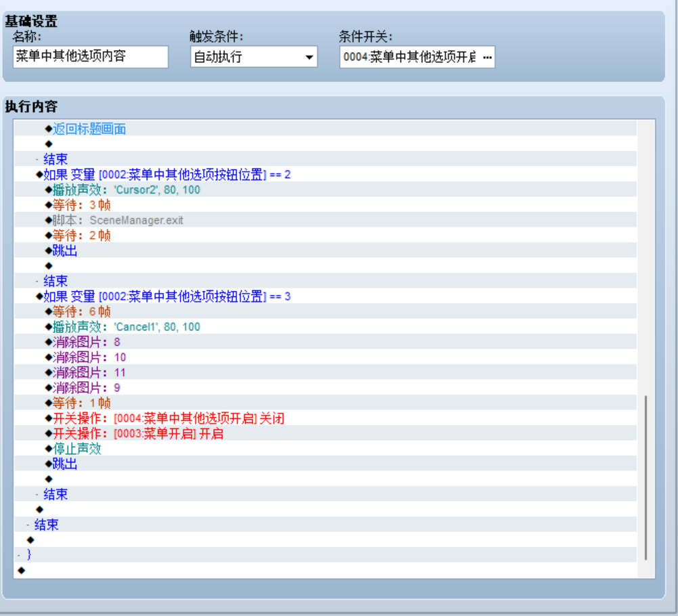
Task: Select the 等待：3帧 row
Action: pos(325,204)
